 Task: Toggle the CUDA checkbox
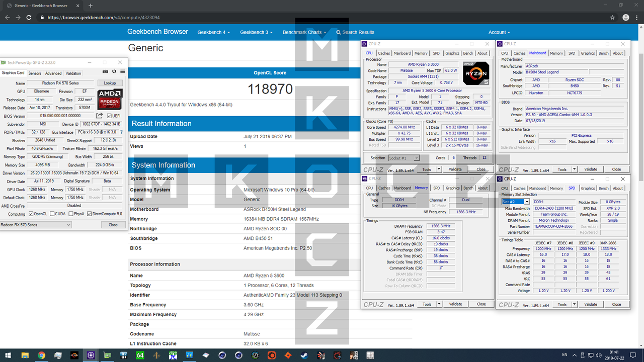tap(52, 214)
